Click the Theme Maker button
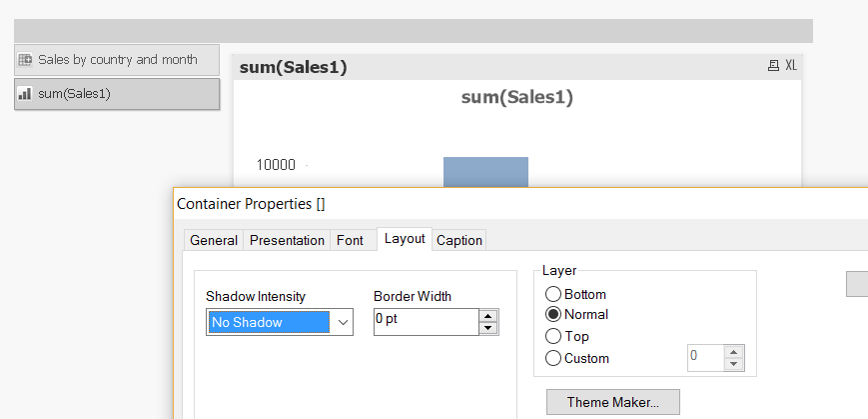Screen dimensions: 868x419 tap(612, 403)
